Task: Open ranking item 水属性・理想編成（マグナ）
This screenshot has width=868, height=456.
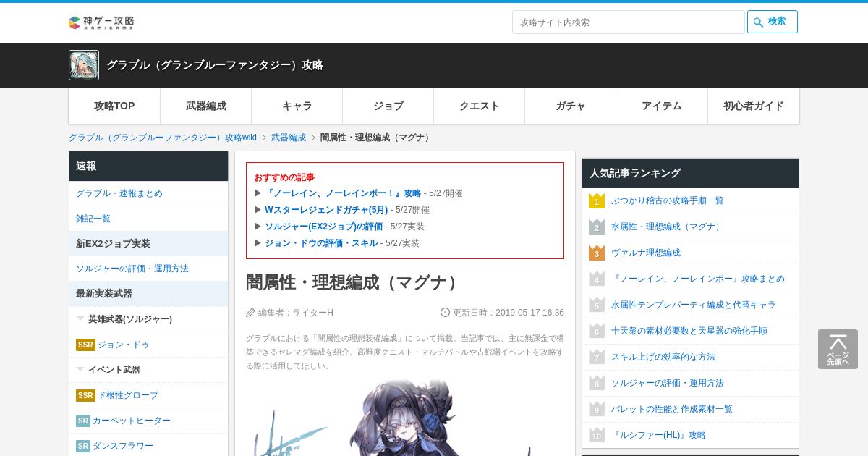Action: click(x=667, y=227)
